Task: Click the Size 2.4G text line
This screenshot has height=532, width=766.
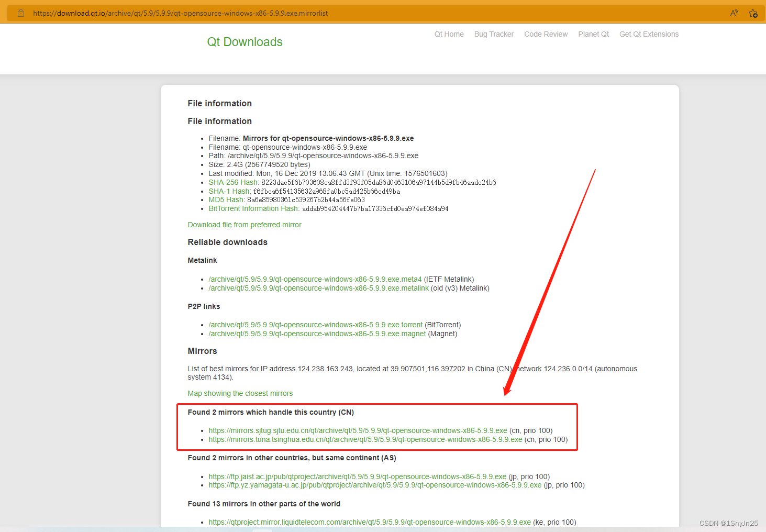Action: pyautogui.click(x=259, y=164)
